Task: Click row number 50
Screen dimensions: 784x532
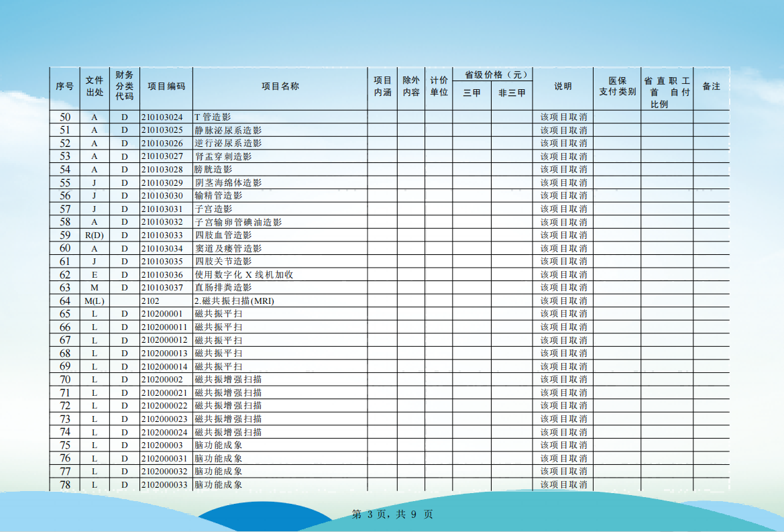Action: 65,117
